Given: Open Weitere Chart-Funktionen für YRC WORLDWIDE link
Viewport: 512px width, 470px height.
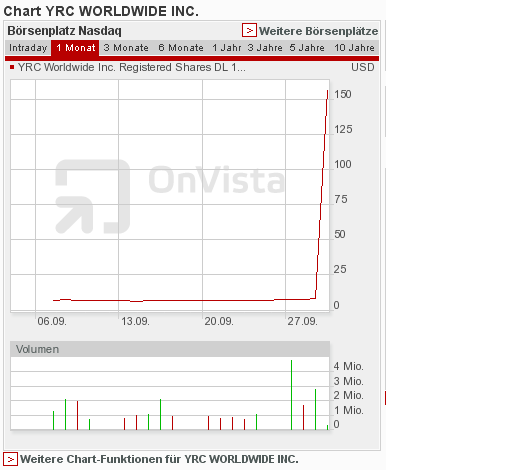Looking at the screenshot, I should click(159, 459).
